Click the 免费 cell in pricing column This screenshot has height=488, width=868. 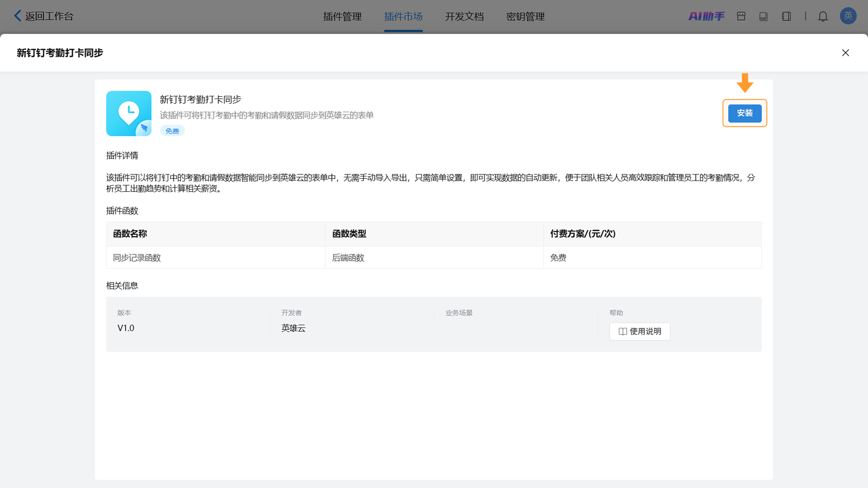click(652, 258)
